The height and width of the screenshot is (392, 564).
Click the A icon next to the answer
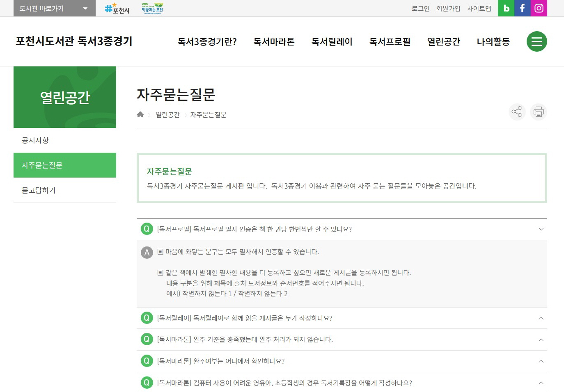tap(147, 252)
